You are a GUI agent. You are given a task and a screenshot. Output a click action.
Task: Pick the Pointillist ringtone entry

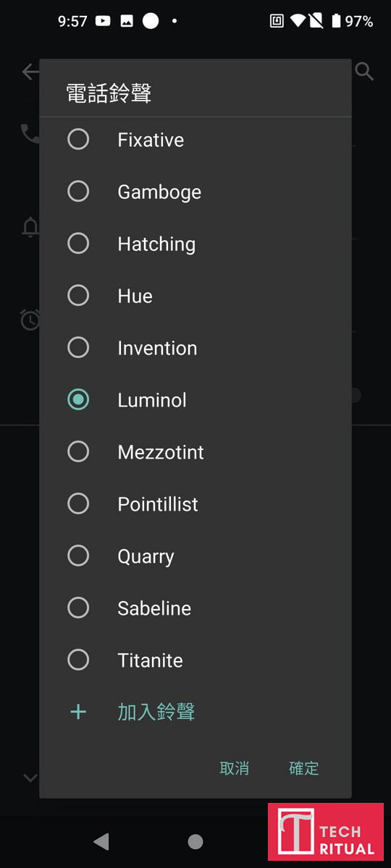[x=195, y=504]
